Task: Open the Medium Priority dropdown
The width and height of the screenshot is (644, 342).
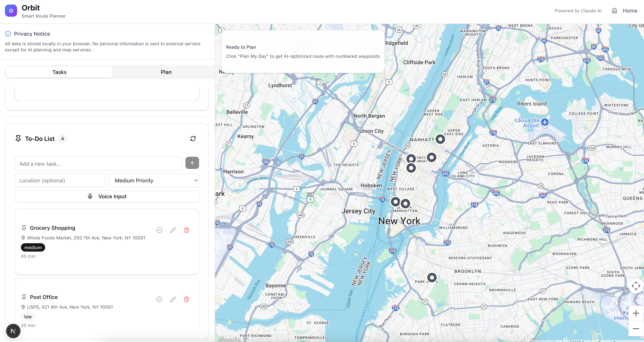Action: (x=153, y=180)
